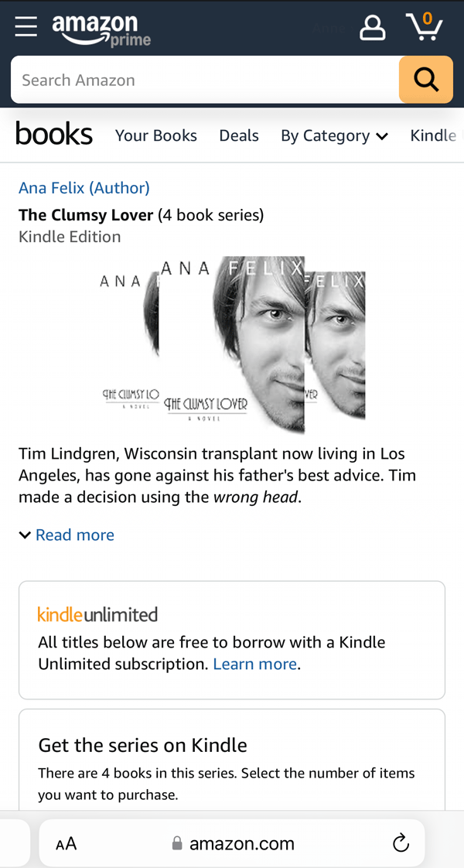464x868 pixels.
Task: Tap The Clumsy Lover cover image
Action: click(232, 343)
